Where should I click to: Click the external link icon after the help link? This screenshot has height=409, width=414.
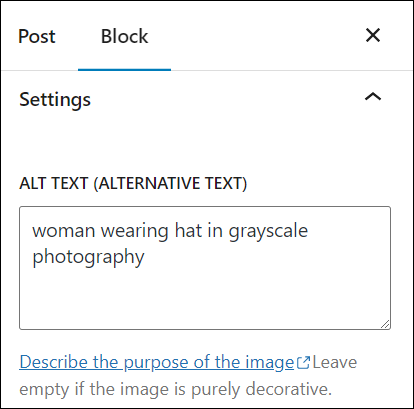coord(303,363)
